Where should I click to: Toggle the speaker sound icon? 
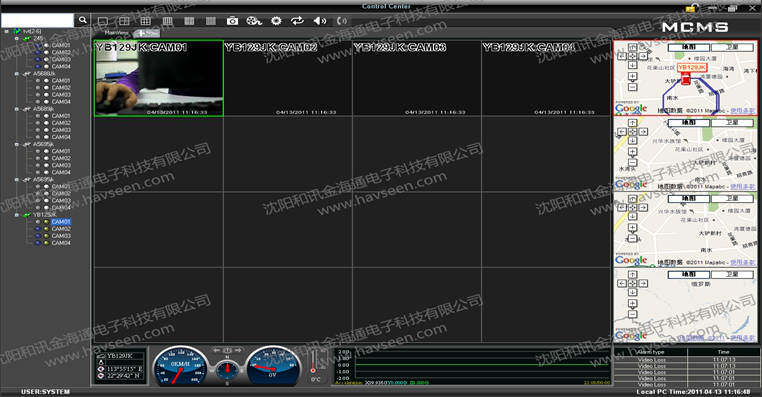pyautogui.click(x=320, y=20)
